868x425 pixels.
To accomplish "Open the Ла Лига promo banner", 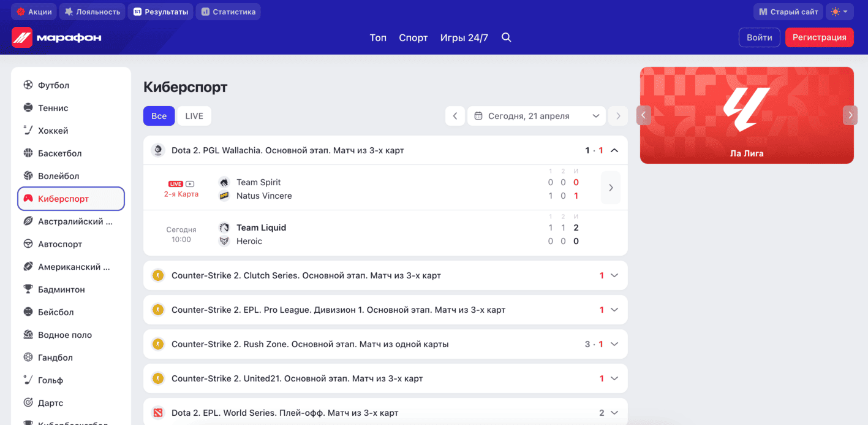I will point(746,115).
